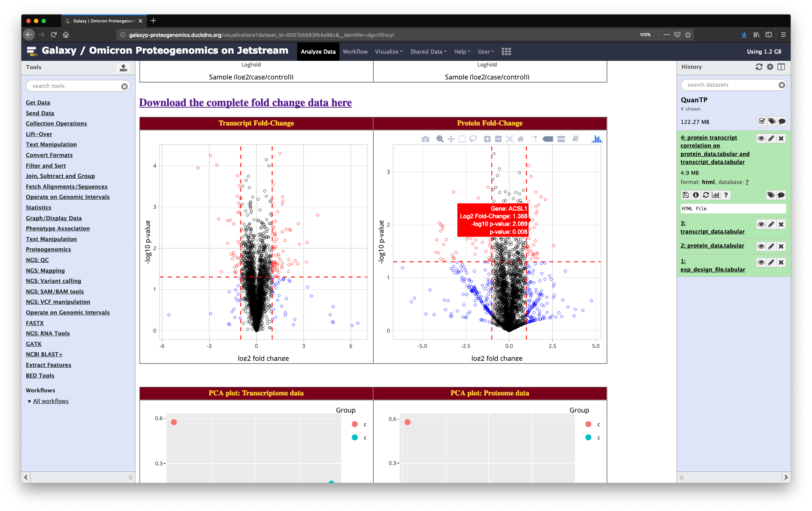812x511 pixels.
Task: Edit attributes of dataset 4 protein transcript correlation
Action: pos(771,138)
